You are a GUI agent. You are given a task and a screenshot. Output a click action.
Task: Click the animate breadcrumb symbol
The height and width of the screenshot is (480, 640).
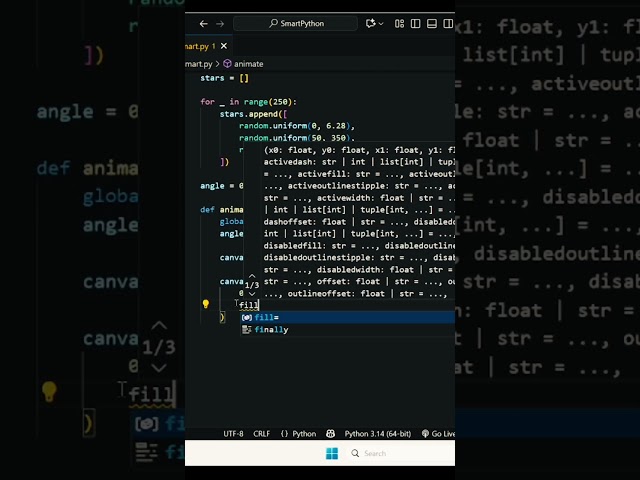pos(244,64)
